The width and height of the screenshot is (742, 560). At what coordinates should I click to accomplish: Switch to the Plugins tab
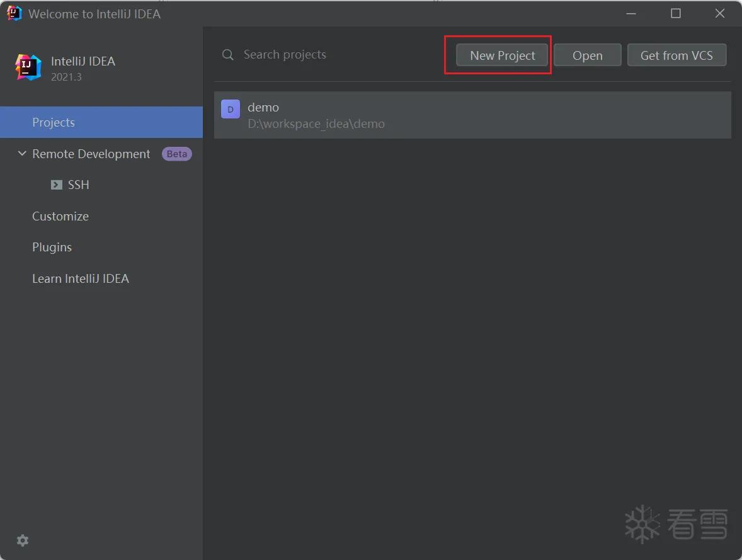[x=52, y=247]
